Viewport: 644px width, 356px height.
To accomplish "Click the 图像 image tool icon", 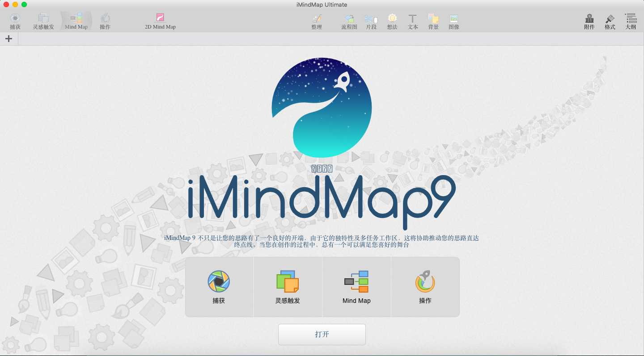I will [454, 21].
